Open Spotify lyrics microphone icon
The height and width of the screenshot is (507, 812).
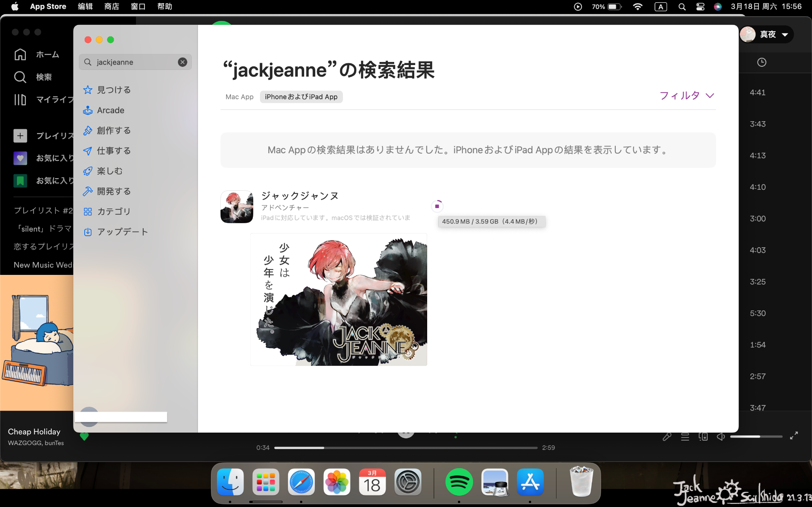click(x=667, y=437)
